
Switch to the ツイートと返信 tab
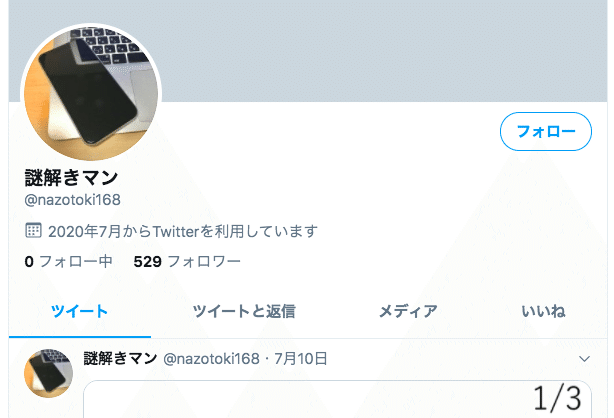[x=244, y=312]
